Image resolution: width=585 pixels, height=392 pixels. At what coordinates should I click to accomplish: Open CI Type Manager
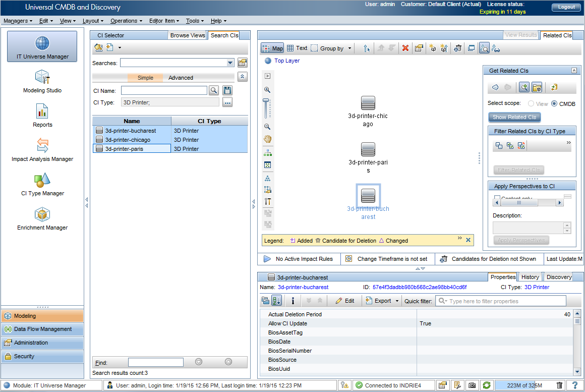tap(42, 185)
